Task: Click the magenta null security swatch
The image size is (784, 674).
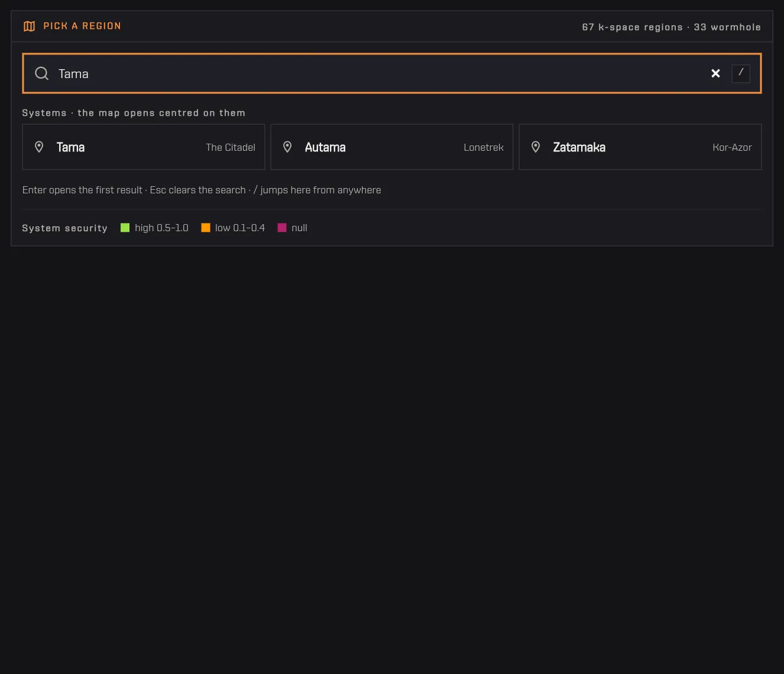Action: tap(282, 228)
